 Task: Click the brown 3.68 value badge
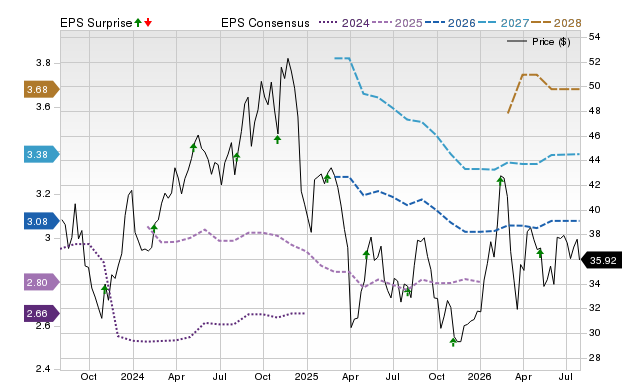(42, 89)
